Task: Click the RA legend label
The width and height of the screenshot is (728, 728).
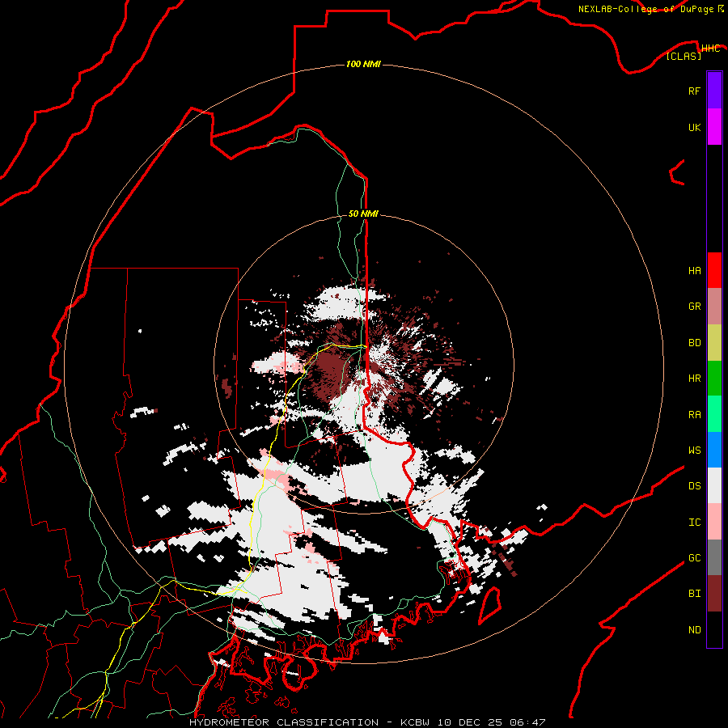Action: (694, 415)
